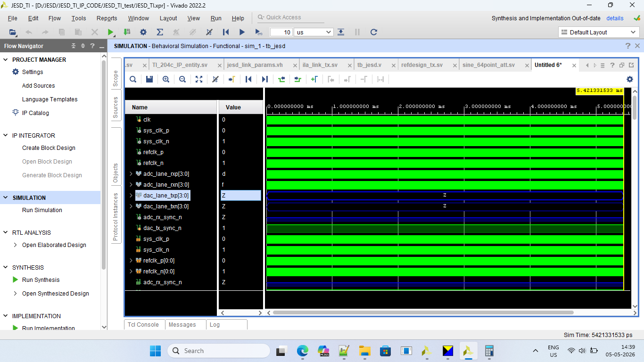Open IP Catalog
The height and width of the screenshot is (362, 644).
pos(35,113)
